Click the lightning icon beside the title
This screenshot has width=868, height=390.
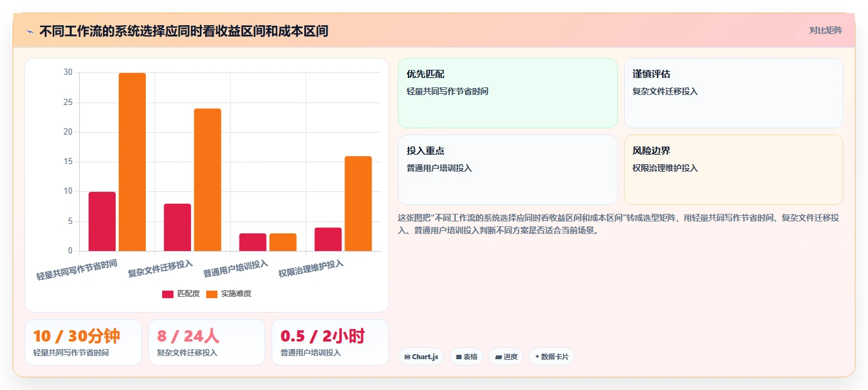(30, 31)
